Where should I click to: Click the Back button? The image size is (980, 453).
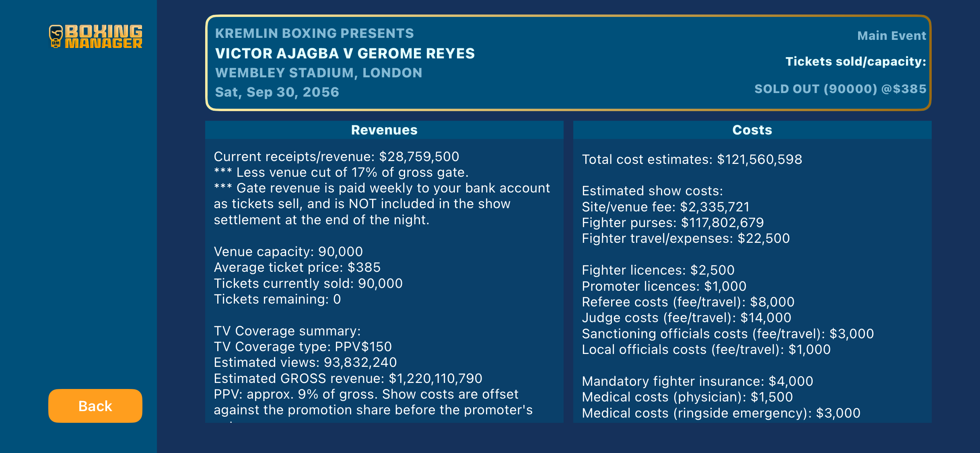point(95,406)
